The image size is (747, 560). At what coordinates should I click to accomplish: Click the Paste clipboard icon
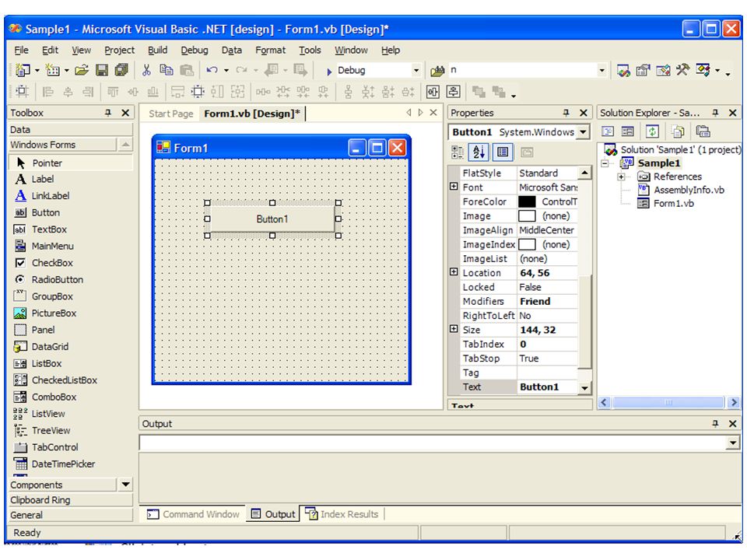(x=186, y=71)
